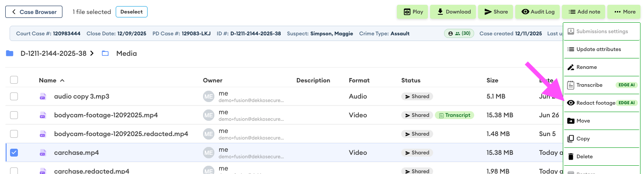644x174 pixels.
Task: Choose Update attributes from menu
Action: tap(602, 49)
